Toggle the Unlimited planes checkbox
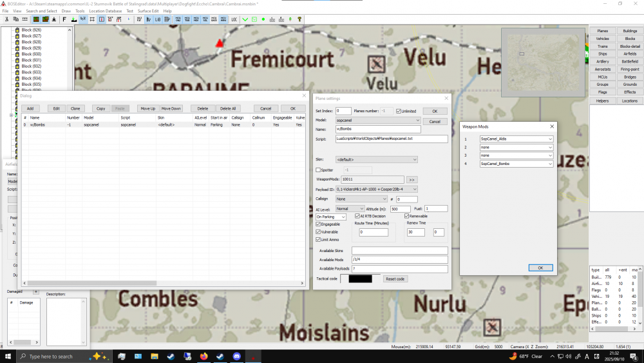Screen dimensions: 644x363 tap(399, 112)
